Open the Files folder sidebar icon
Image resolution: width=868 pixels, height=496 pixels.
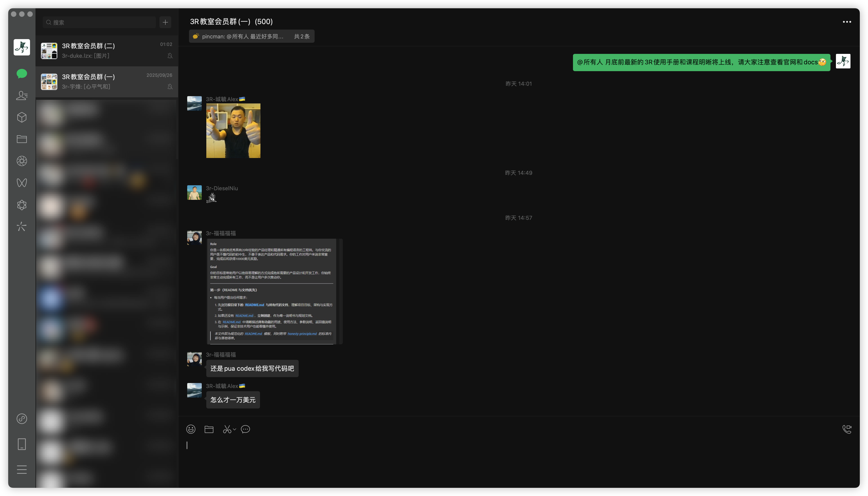(x=22, y=139)
